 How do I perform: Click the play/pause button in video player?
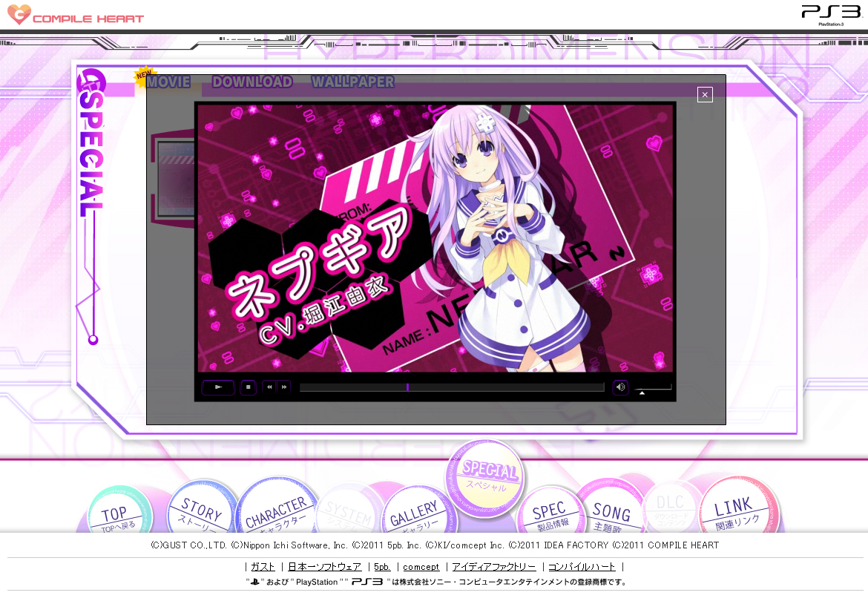click(x=218, y=387)
